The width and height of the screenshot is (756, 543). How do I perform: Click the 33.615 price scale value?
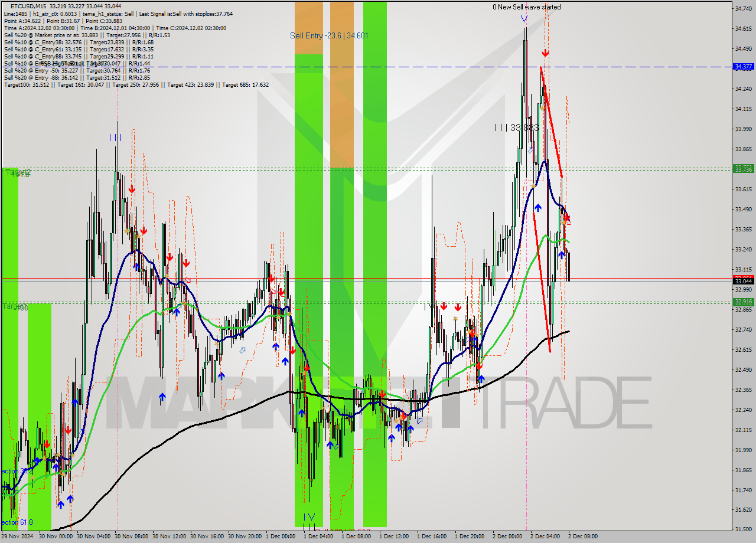tap(743, 189)
